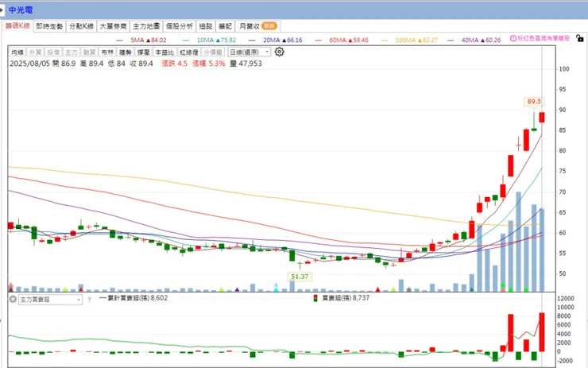588x368 pixels.
Task: Open chart settings gear icon
Action: (x=279, y=52)
